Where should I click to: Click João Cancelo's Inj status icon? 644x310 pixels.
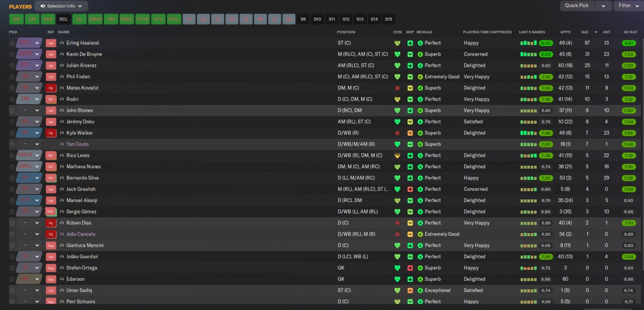[x=51, y=234]
